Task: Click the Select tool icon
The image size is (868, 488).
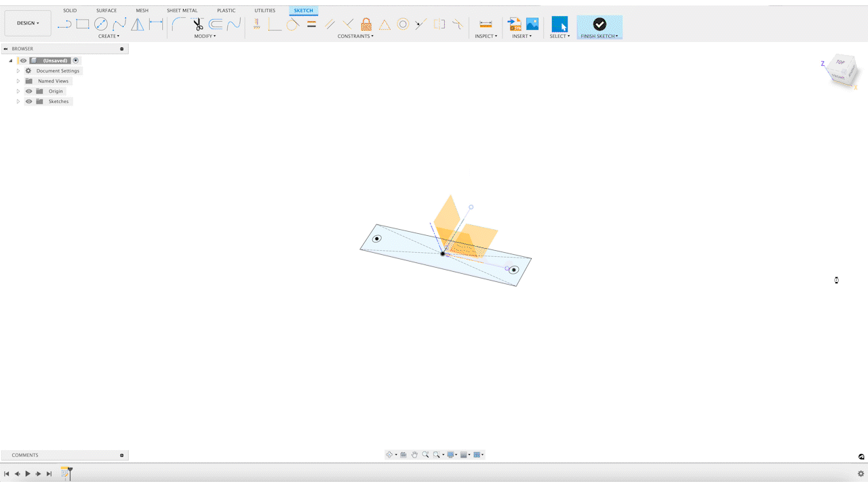Action: (x=559, y=24)
